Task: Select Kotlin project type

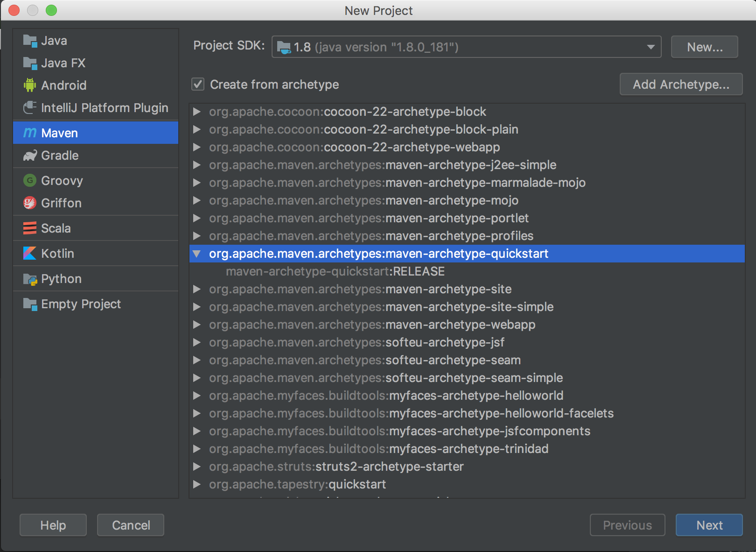Action: pos(96,254)
